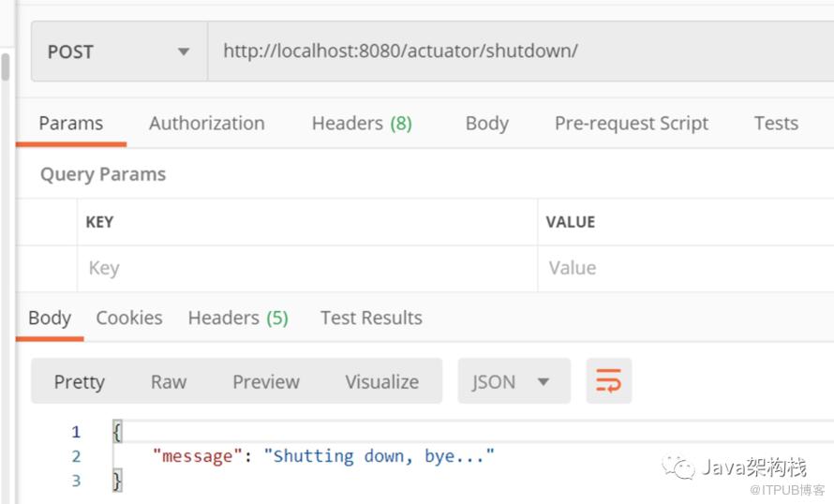Image resolution: width=834 pixels, height=504 pixels.
Task: Select the Params tab
Action: coord(70,124)
